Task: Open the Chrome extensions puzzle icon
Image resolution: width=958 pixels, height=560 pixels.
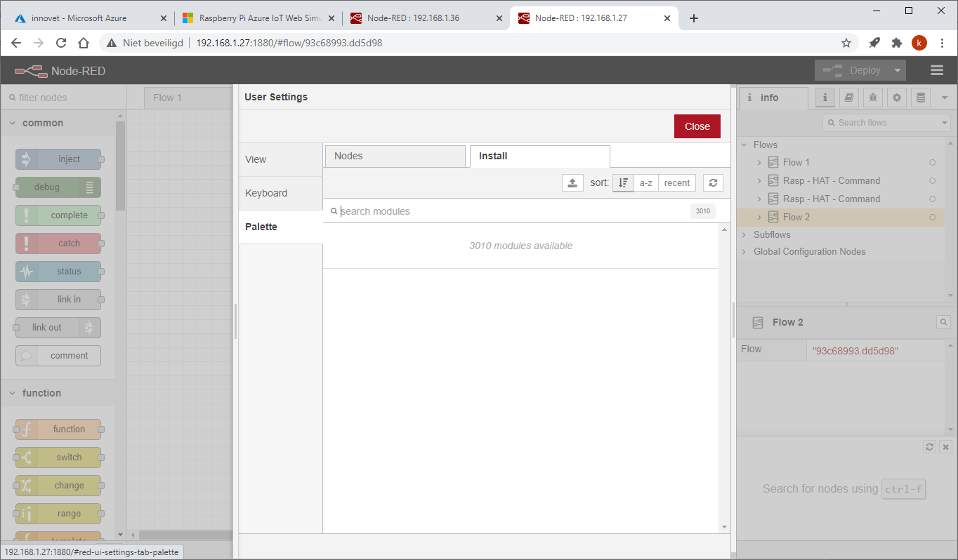Action: (896, 43)
